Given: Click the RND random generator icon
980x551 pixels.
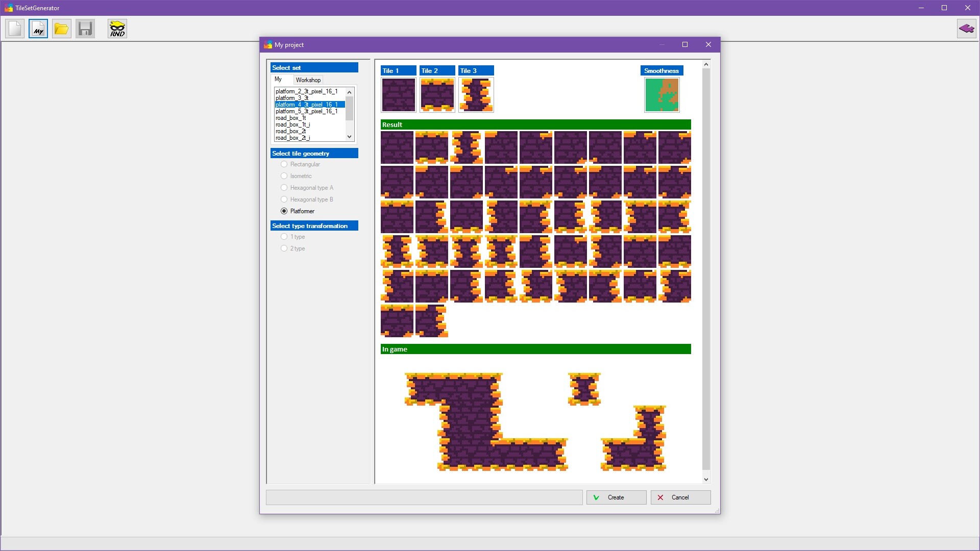Looking at the screenshot, I should tap(117, 29).
